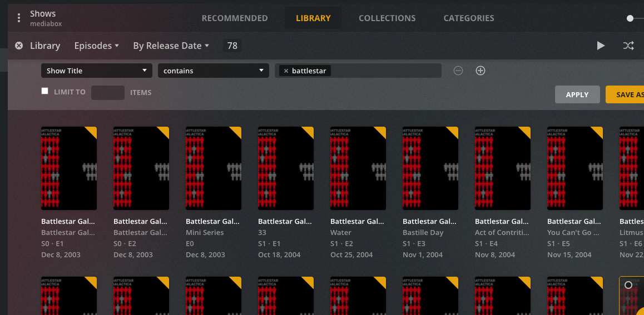This screenshot has height=315, width=644.
Task: Open the Episodes type dropdown
Action: [97, 46]
